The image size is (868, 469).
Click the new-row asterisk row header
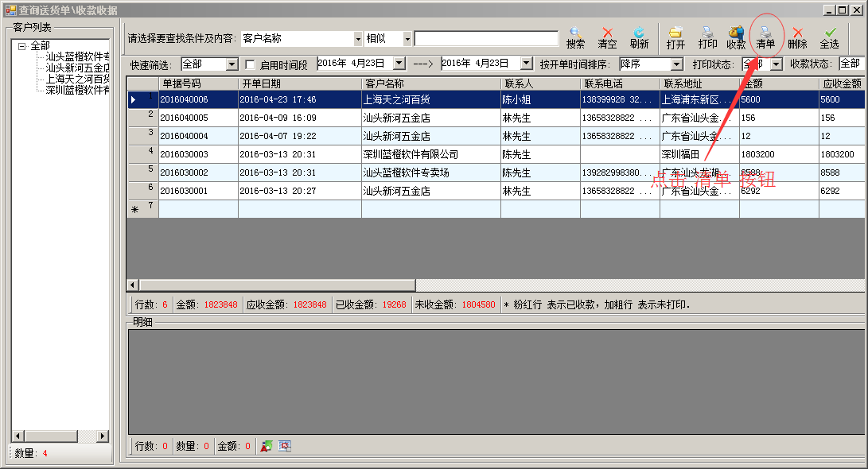[143, 209]
